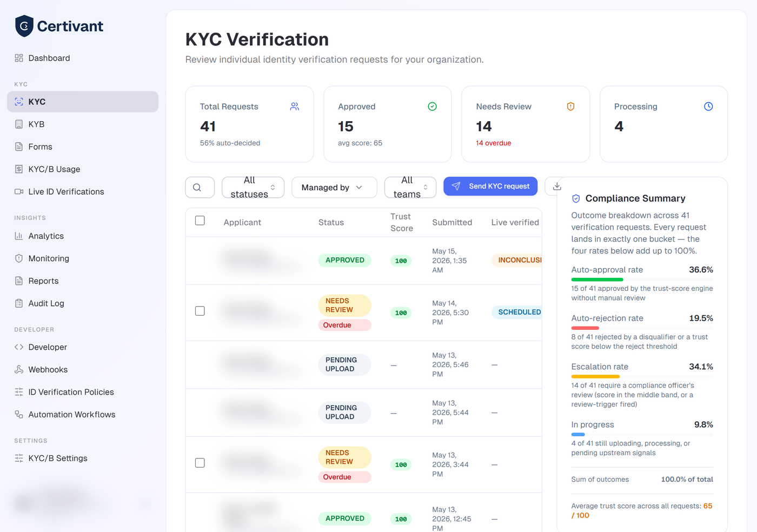Select KYC in the sidebar
This screenshot has height=532, width=757.
[x=83, y=102]
